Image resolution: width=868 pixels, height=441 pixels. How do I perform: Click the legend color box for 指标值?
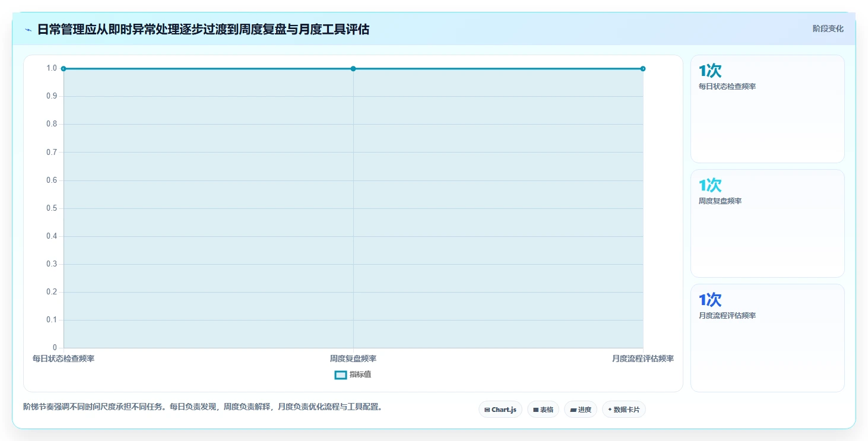341,375
